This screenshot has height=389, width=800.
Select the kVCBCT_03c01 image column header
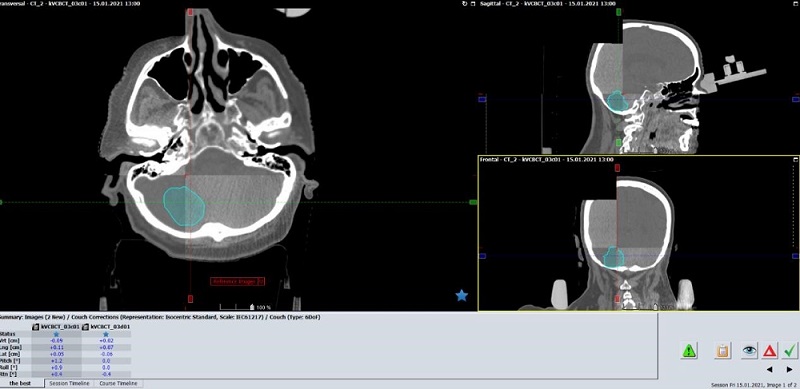tap(56, 326)
